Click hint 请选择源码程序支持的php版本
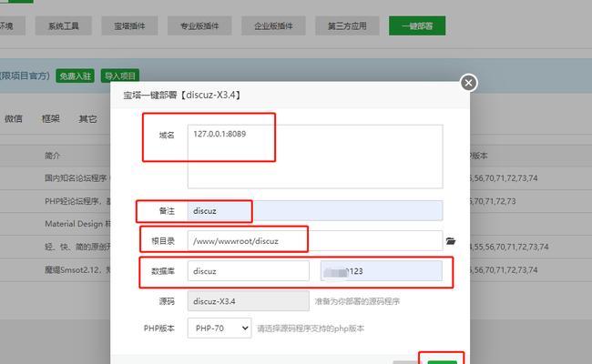The image size is (592, 364). click(x=311, y=329)
